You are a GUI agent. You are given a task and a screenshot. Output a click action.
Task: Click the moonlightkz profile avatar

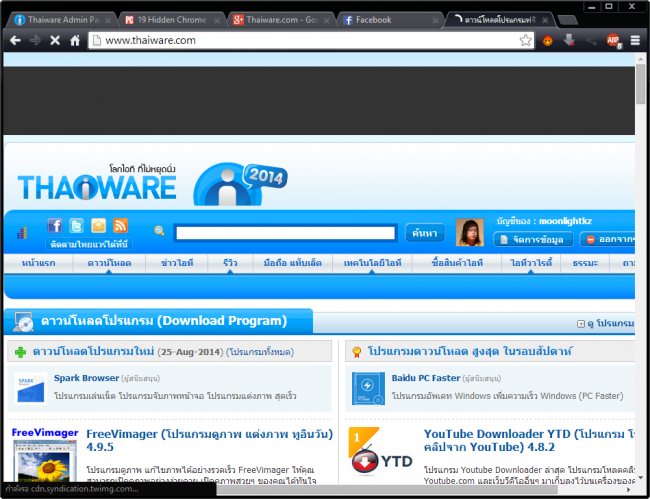click(469, 233)
